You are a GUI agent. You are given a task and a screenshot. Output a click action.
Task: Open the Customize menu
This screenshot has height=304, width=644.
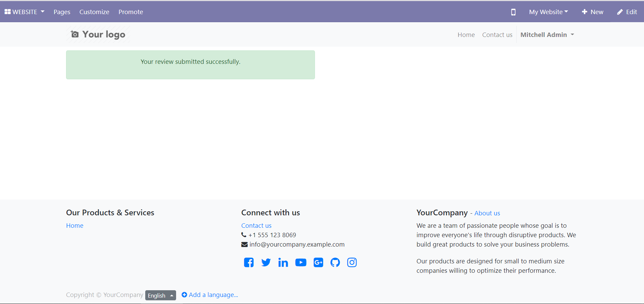[x=94, y=12]
